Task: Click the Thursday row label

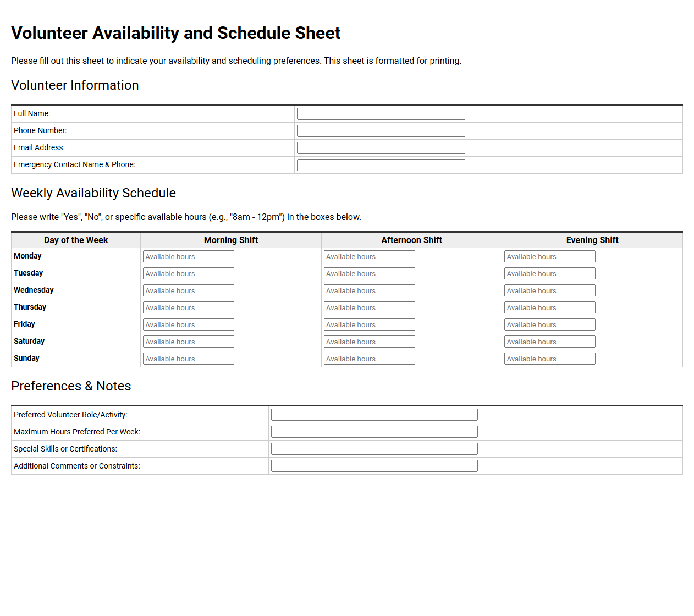Action: [30, 307]
